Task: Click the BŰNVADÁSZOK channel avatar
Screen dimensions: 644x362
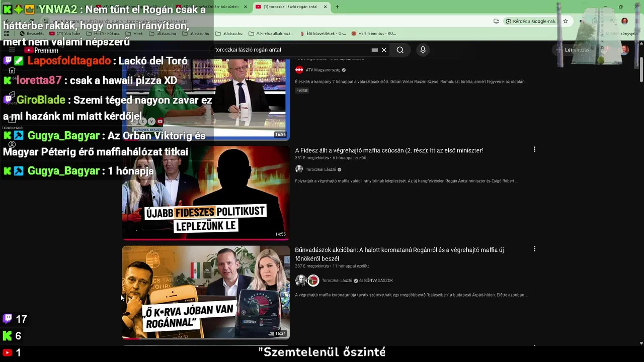Action: pyautogui.click(x=313, y=281)
